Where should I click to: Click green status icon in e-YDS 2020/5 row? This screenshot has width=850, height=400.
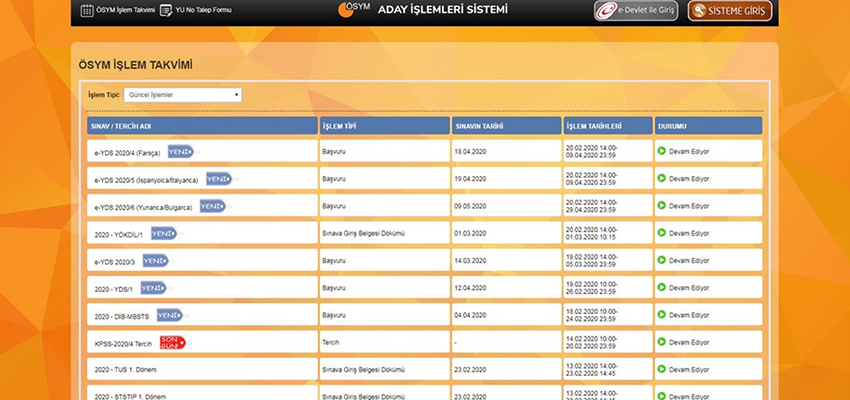[661, 178]
